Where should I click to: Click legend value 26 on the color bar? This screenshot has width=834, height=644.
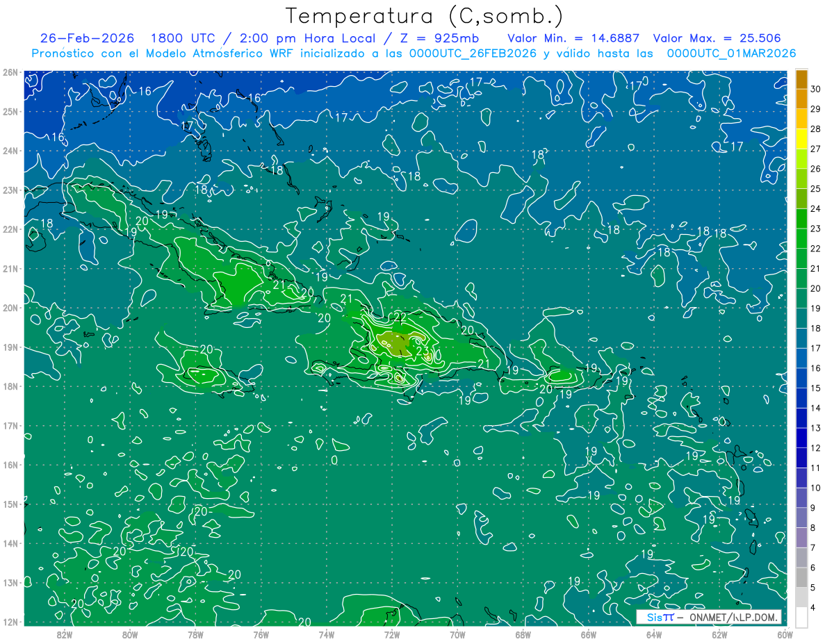point(817,169)
